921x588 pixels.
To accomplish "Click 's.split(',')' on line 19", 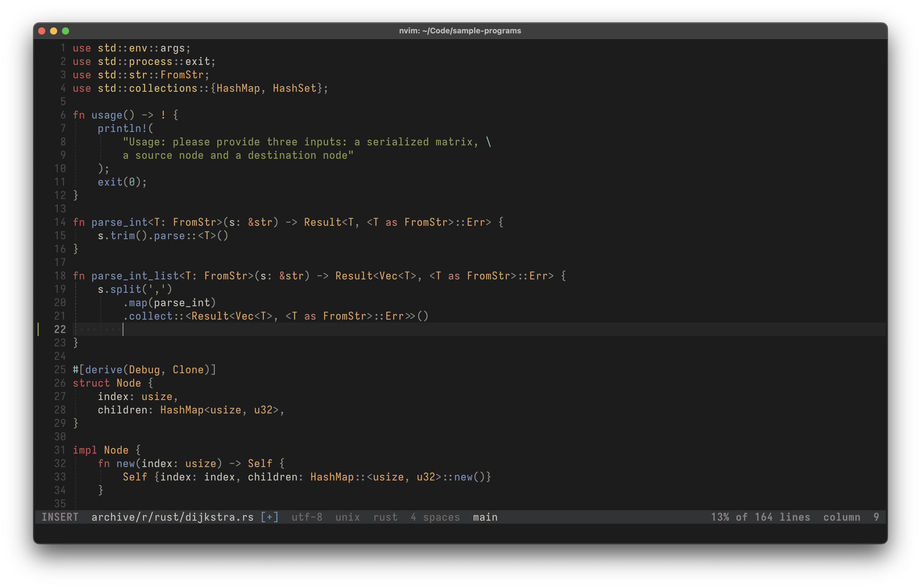I will pyautogui.click(x=135, y=289).
